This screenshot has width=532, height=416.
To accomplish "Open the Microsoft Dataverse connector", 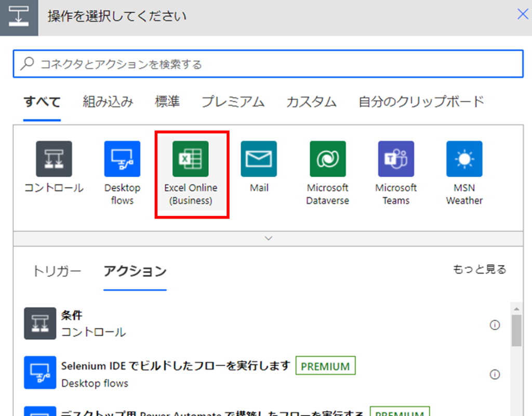I will 328,159.
